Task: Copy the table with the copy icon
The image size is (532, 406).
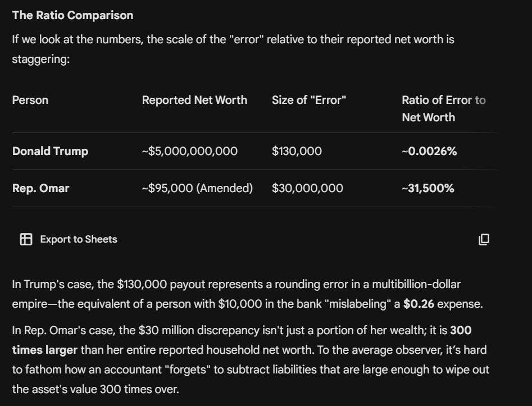Action: click(x=484, y=239)
